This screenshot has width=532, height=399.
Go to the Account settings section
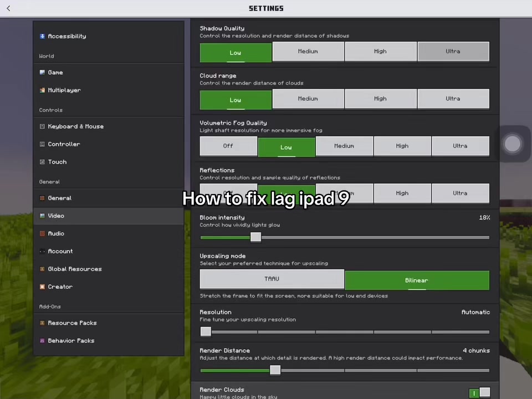click(x=109, y=251)
